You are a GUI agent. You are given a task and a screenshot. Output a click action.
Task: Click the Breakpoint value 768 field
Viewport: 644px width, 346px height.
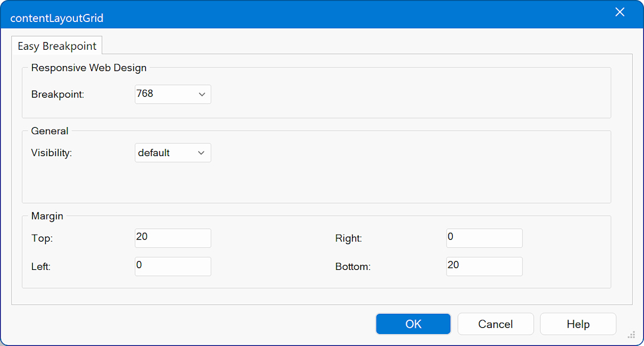[165, 94]
